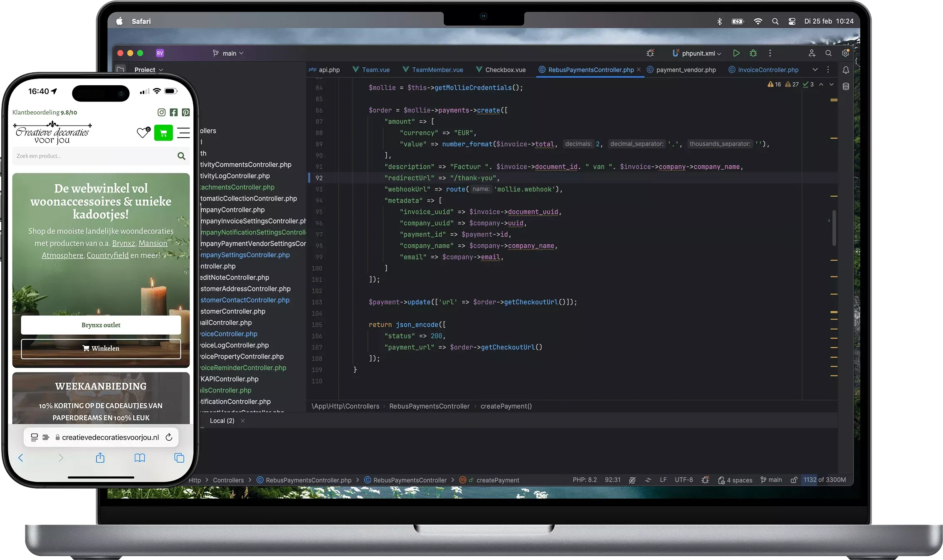Change the UTF-8 file encoding
The width and height of the screenshot is (943, 560).
pyautogui.click(x=684, y=480)
